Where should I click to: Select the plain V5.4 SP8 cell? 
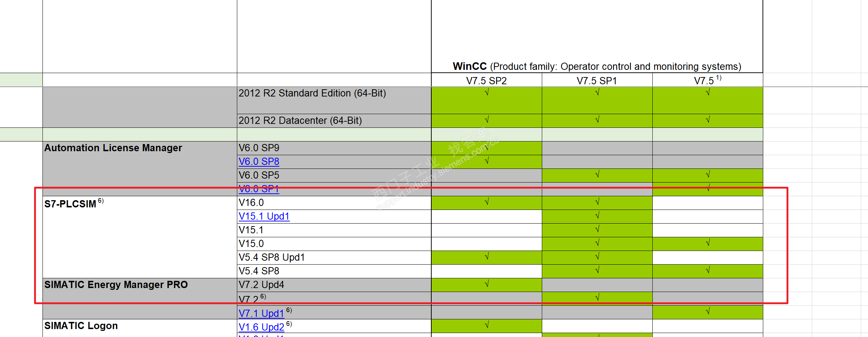pos(334,271)
